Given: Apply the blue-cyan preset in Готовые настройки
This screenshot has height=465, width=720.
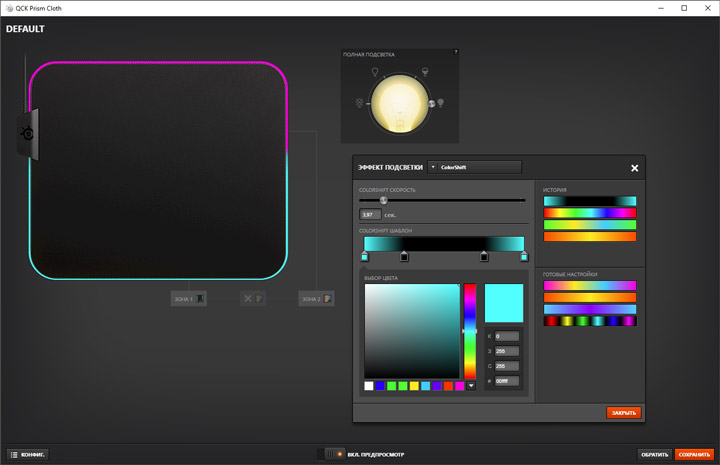Looking at the screenshot, I should point(590,309).
